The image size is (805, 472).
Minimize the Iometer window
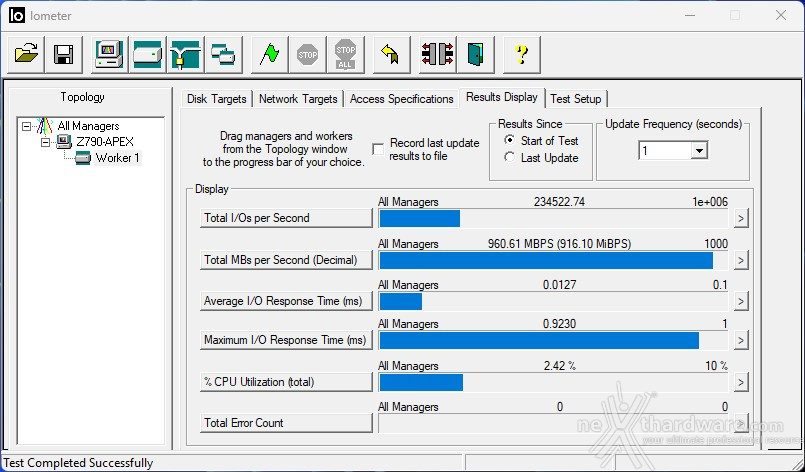(x=691, y=16)
